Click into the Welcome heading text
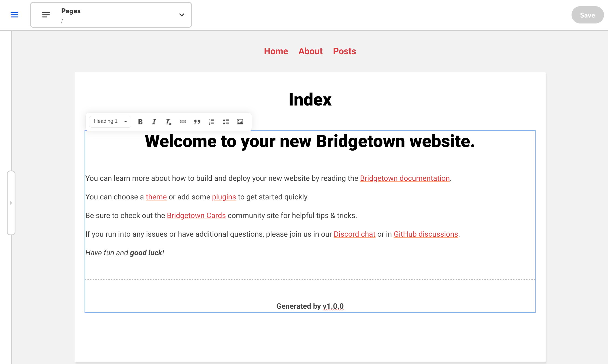Viewport: 608px width, 364px height. pos(310,141)
